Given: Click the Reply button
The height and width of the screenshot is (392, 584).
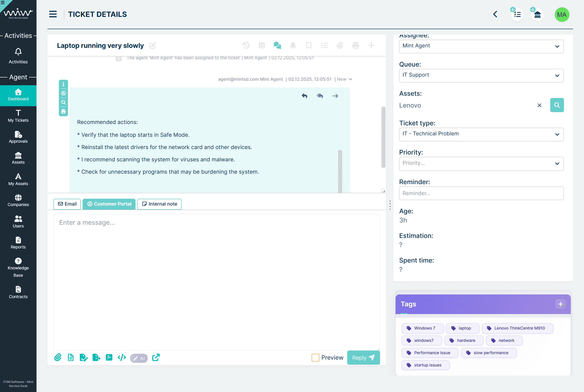Looking at the screenshot, I should pyautogui.click(x=363, y=358).
